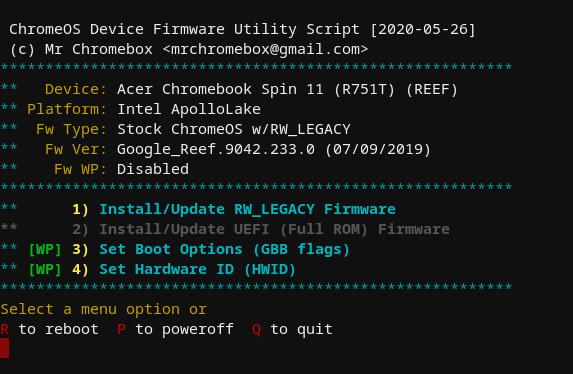Click the [WP] tag beside option 4
The width and height of the screenshot is (573, 374).
(45, 270)
